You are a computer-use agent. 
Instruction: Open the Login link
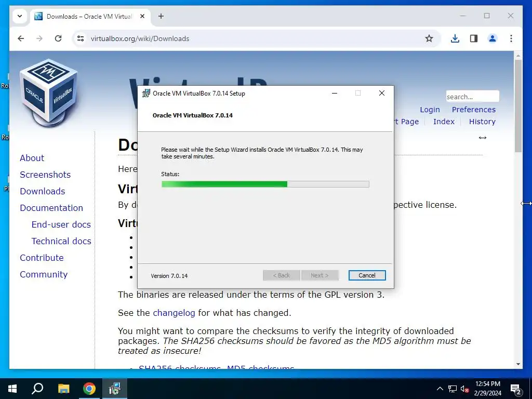[430, 110]
